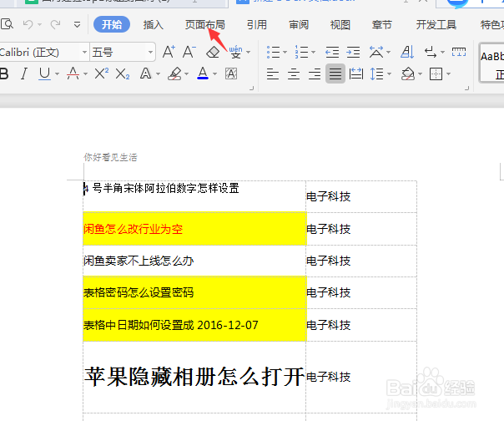Align text to the right
This screenshot has height=421, width=504.
coord(315,74)
